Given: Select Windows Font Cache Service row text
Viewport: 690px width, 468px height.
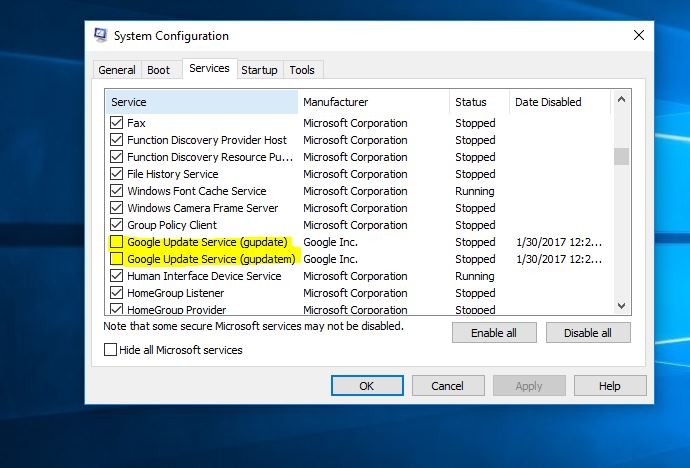Looking at the screenshot, I should click(197, 191).
